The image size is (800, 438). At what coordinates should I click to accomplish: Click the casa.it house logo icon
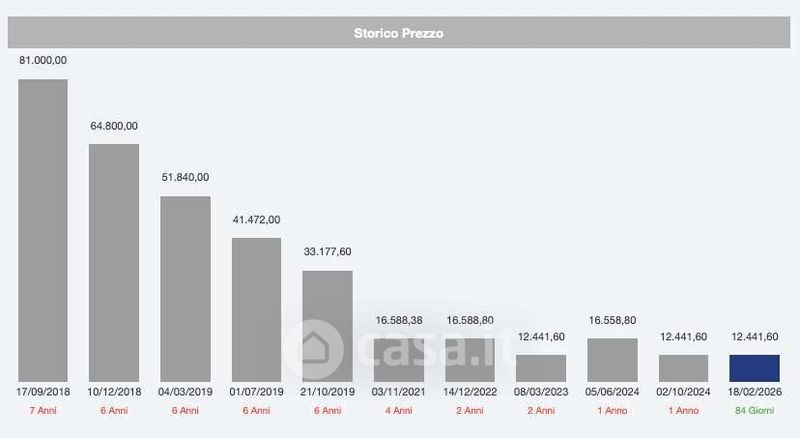click(309, 345)
